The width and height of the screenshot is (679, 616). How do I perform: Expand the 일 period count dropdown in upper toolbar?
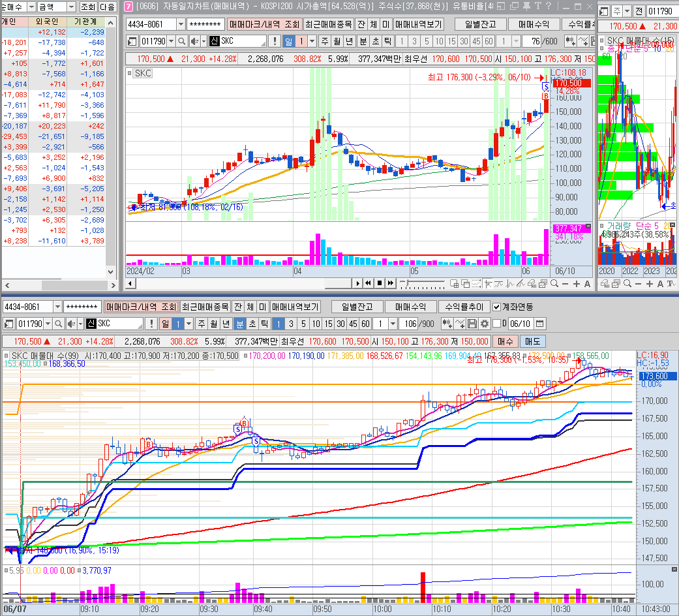[312, 41]
